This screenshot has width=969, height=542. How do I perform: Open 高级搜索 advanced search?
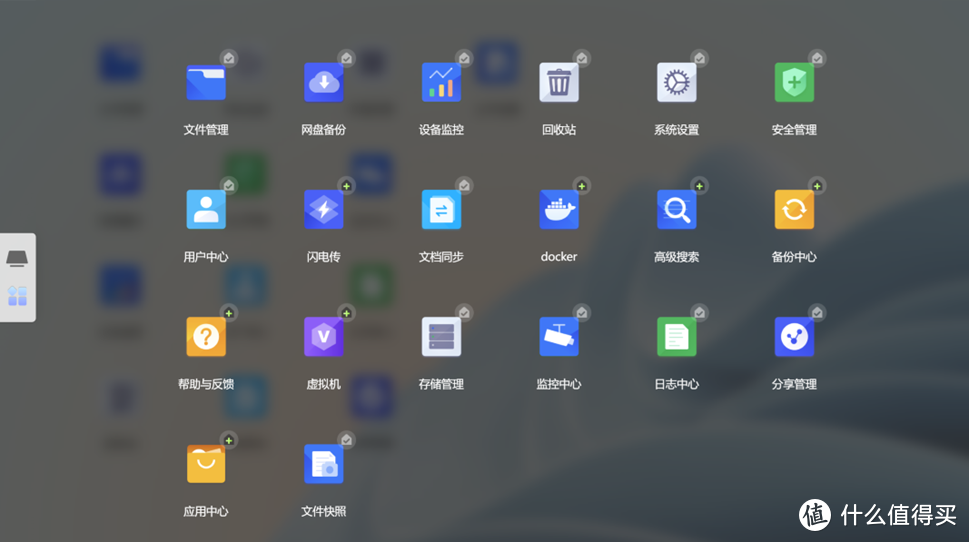(676, 210)
